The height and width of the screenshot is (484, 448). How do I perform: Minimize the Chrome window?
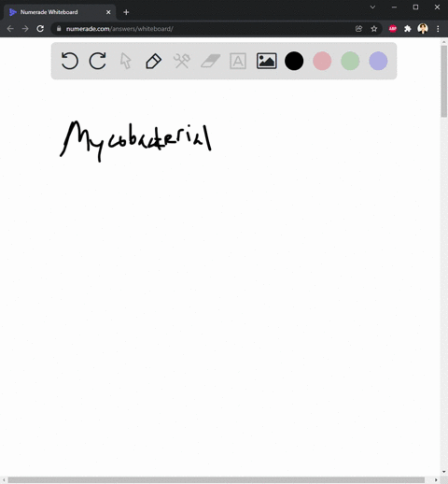click(x=394, y=7)
